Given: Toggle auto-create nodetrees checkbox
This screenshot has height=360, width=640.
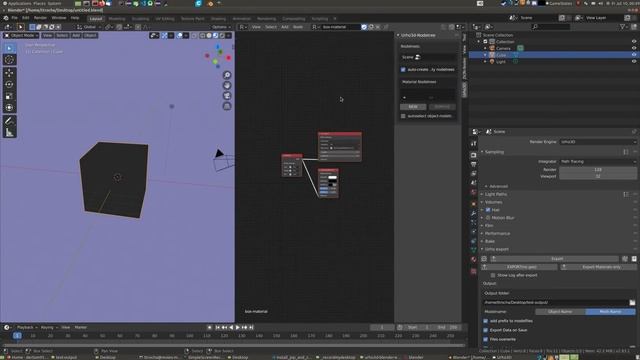Looking at the screenshot, I should coord(403,70).
